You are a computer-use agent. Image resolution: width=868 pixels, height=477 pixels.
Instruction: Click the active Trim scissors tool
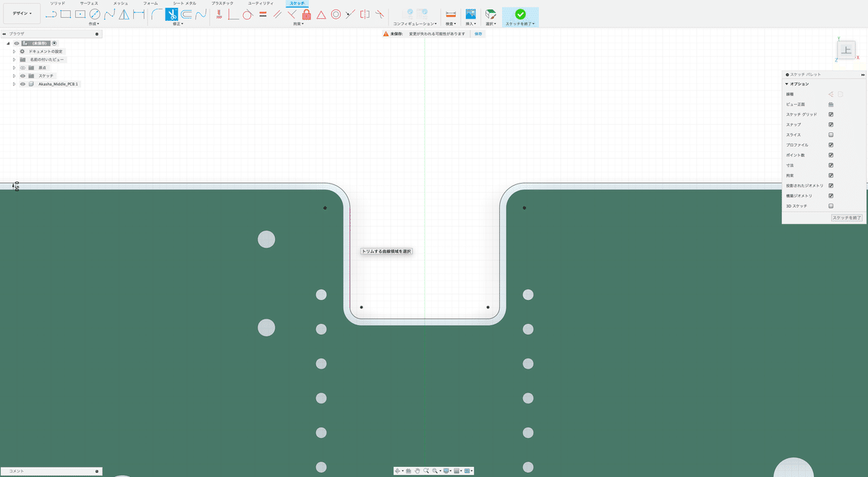[x=171, y=14]
